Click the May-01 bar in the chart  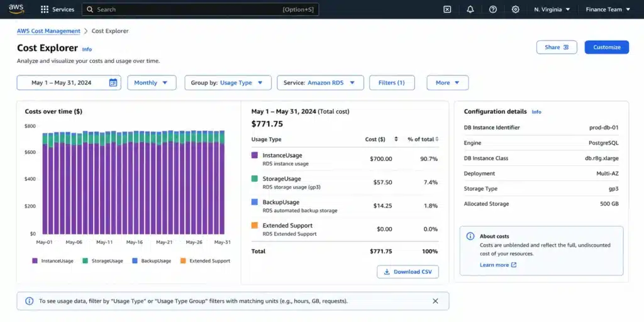point(45,184)
